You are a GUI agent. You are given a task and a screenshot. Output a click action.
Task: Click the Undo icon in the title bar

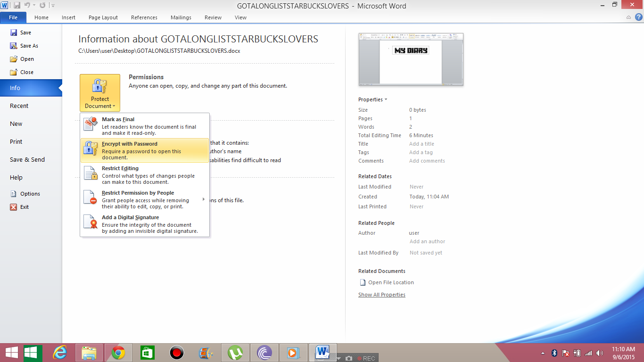pyautogui.click(x=28, y=6)
